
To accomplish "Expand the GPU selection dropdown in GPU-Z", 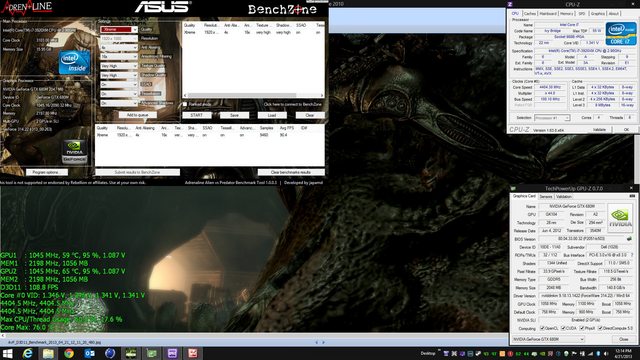I will click(548, 339).
